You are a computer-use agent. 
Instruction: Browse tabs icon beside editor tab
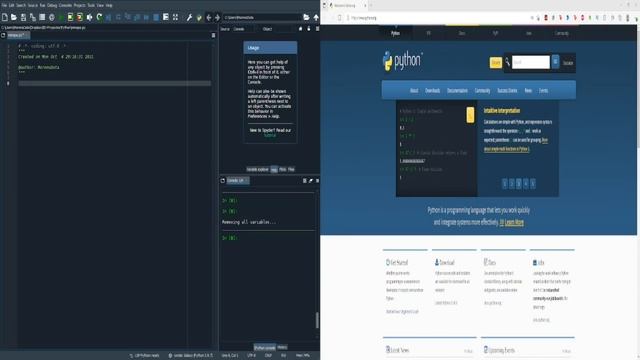click(3, 36)
